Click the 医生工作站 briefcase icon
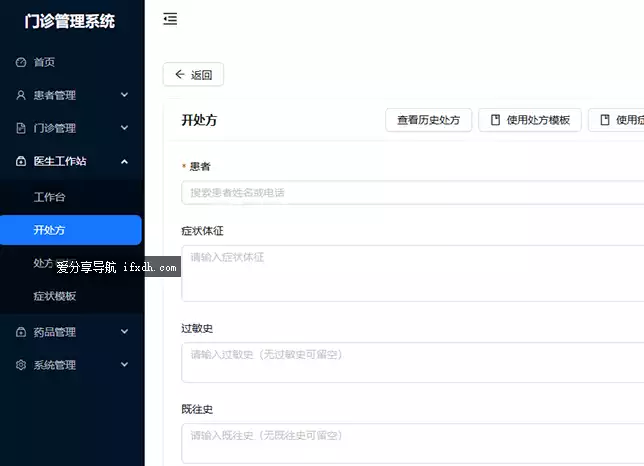This screenshot has height=466, width=644. tap(21, 161)
